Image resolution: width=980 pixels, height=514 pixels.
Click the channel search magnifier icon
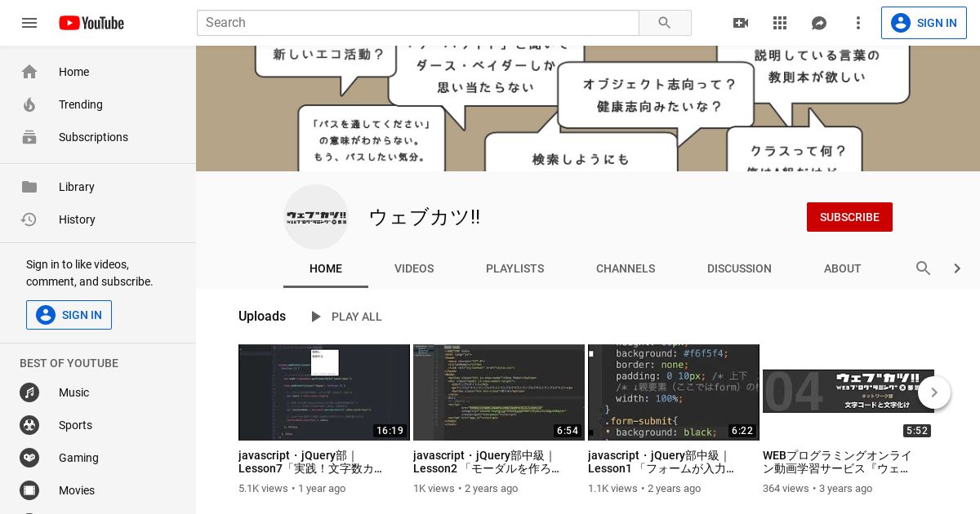(x=924, y=268)
